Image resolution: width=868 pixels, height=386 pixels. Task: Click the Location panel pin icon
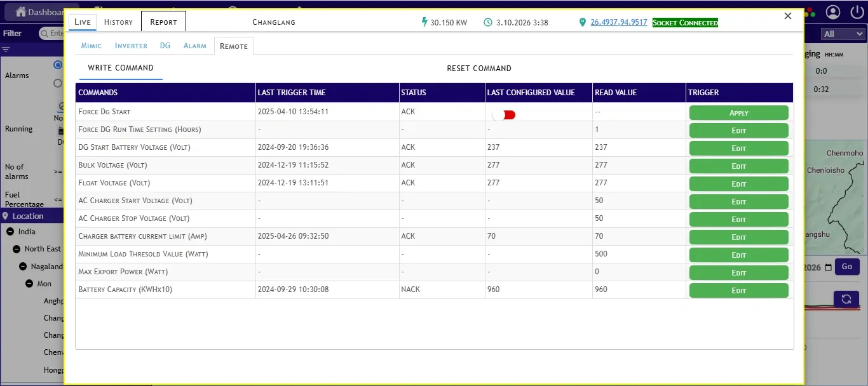pos(6,216)
